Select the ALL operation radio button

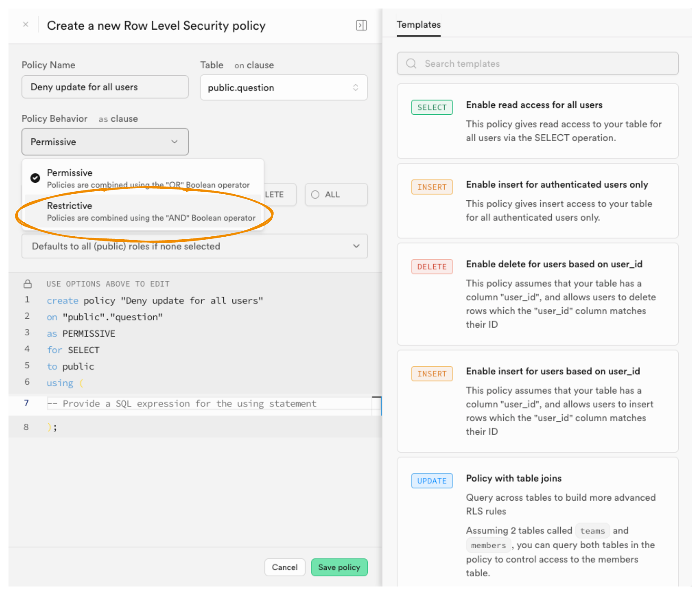click(x=315, y=195)
